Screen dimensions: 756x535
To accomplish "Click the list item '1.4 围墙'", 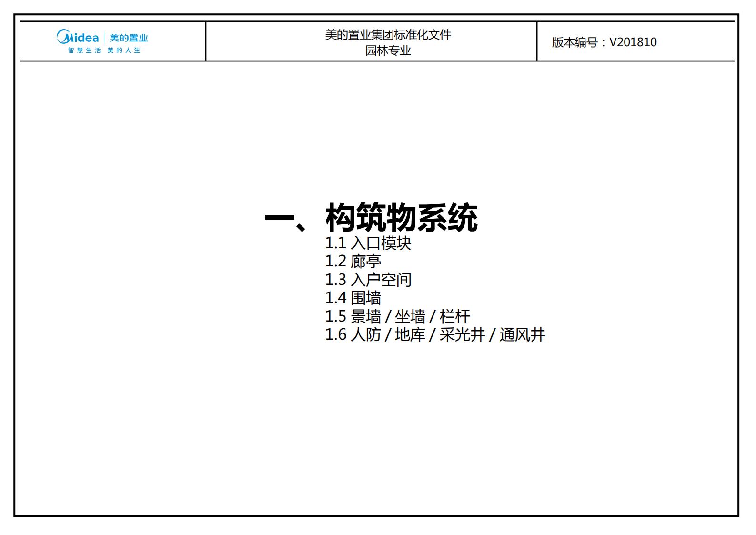I will pyautogui.click(x=353, y=298).
